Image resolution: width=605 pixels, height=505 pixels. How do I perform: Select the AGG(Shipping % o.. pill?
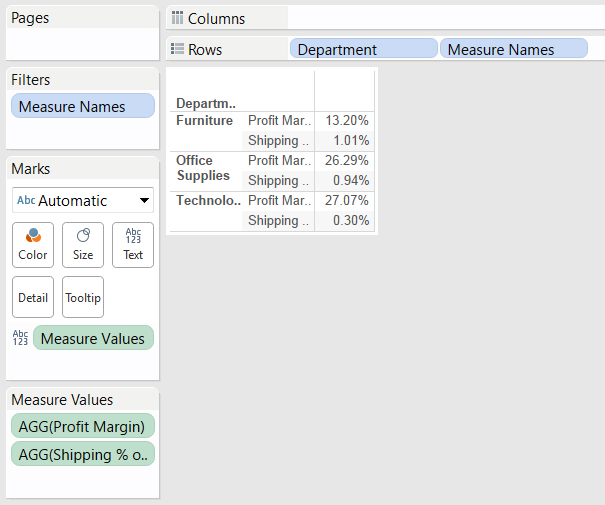[83, 454]
